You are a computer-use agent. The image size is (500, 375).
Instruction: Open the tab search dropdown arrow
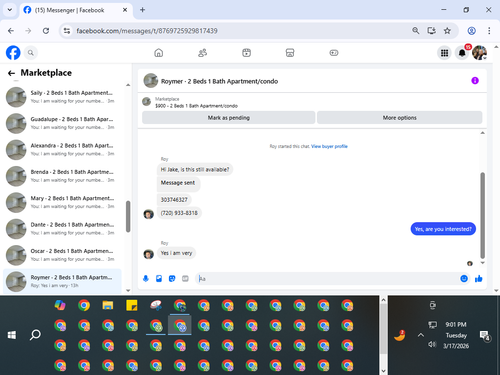(x=10, y=10)
